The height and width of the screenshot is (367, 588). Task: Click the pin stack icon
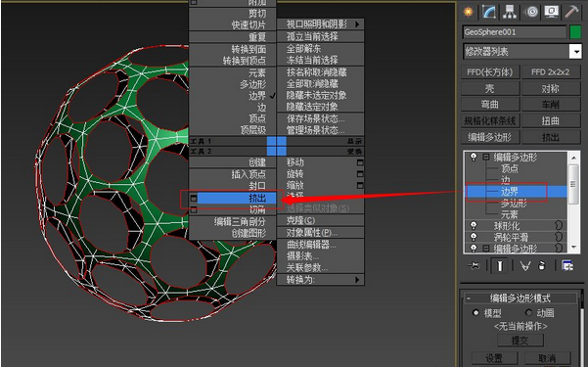coord(474,265)
